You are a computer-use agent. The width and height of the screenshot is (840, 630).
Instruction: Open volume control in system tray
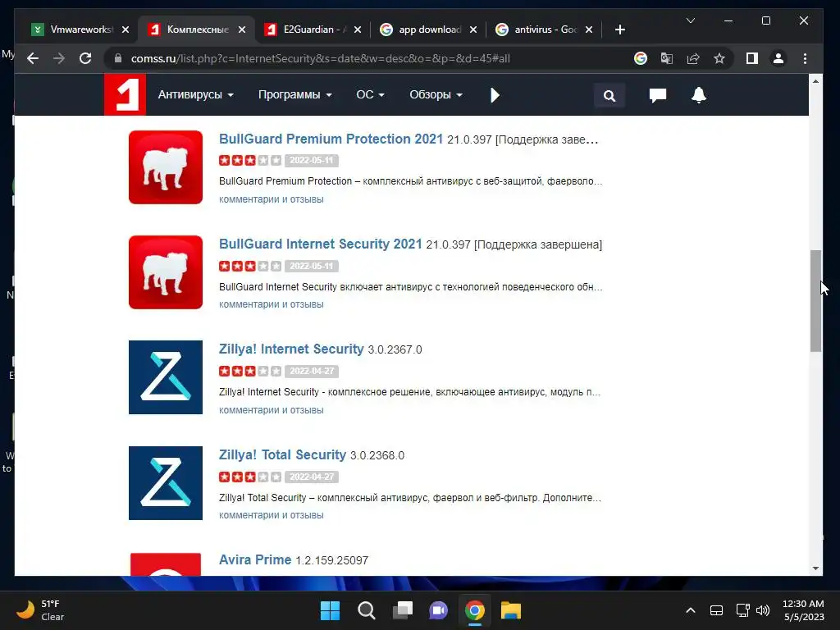point(763,610)
